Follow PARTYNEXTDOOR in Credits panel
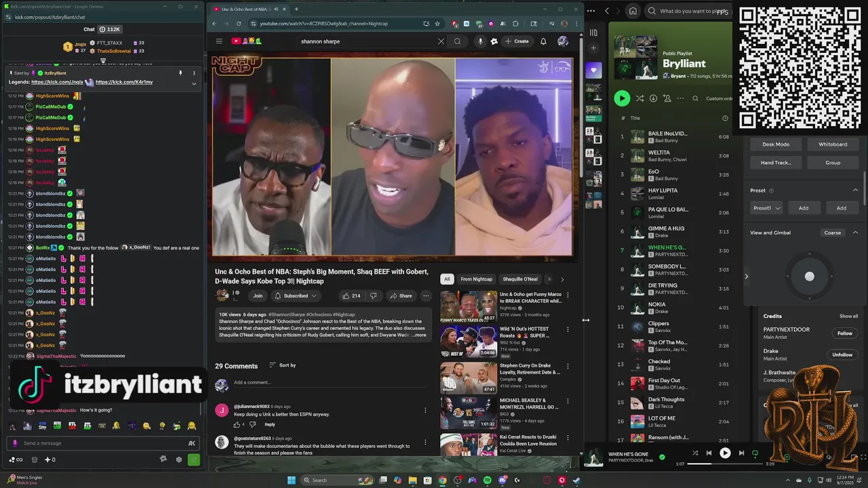 [x=844, y=333]
